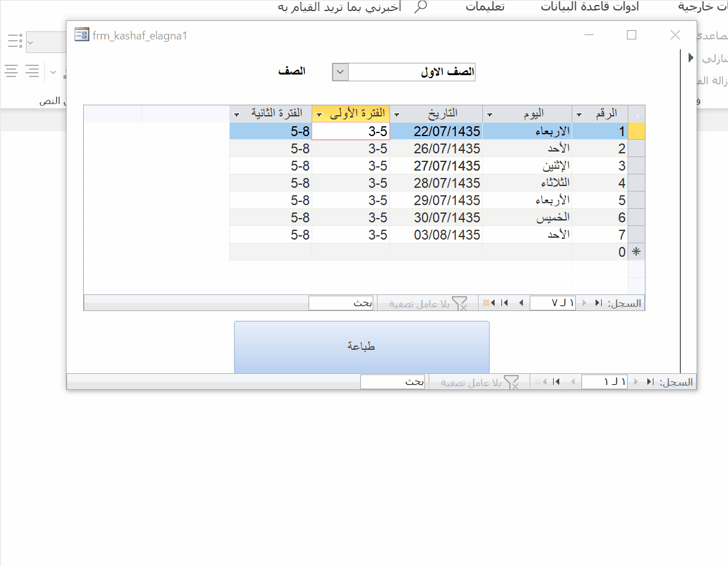The image size is (728, 566).
Task: Click date cell 03/08/1435
Action: (x=436, y=235)
